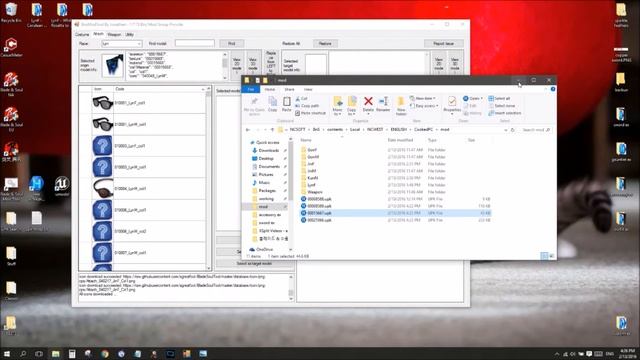Open Recycle Bin desktop icon
Viewport: 640px width, 360px height.
click(11, 12)
